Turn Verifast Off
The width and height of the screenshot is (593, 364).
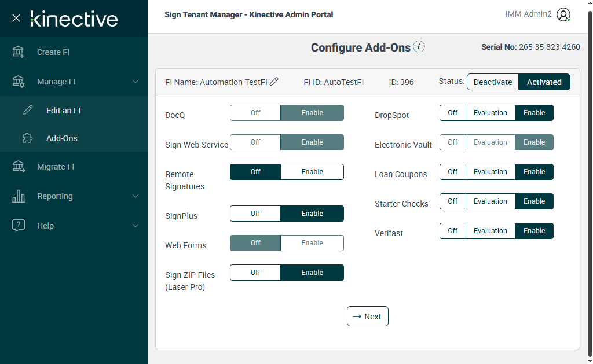click(453, 230)
